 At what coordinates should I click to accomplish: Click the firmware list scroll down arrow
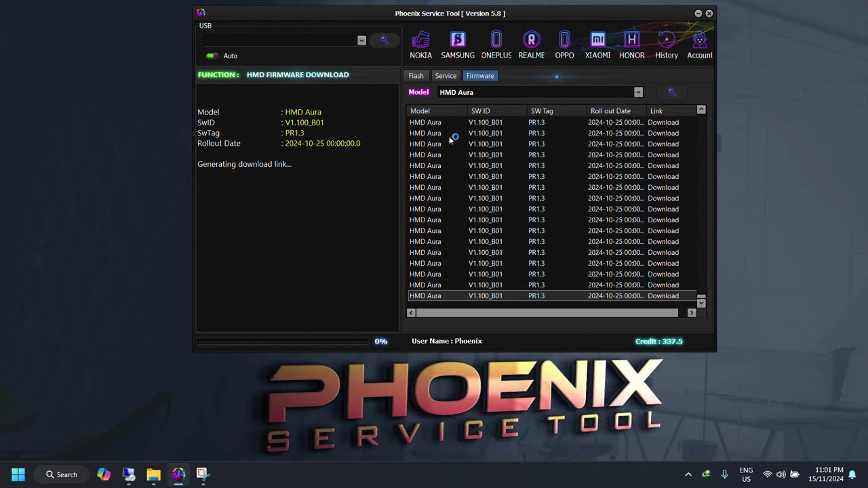pyautogui.click(x=701, y=303)
